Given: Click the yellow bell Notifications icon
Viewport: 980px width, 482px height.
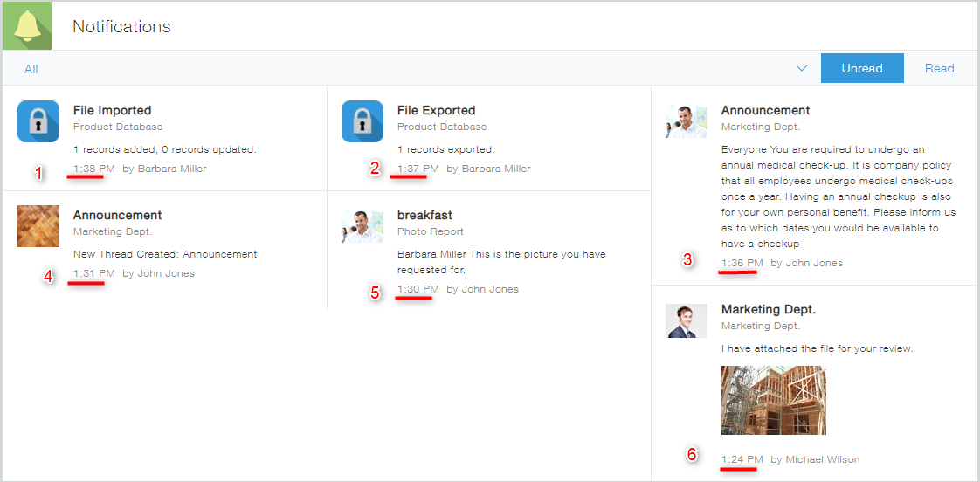Looking at the screenshot, I should click(x=26, y=26).
